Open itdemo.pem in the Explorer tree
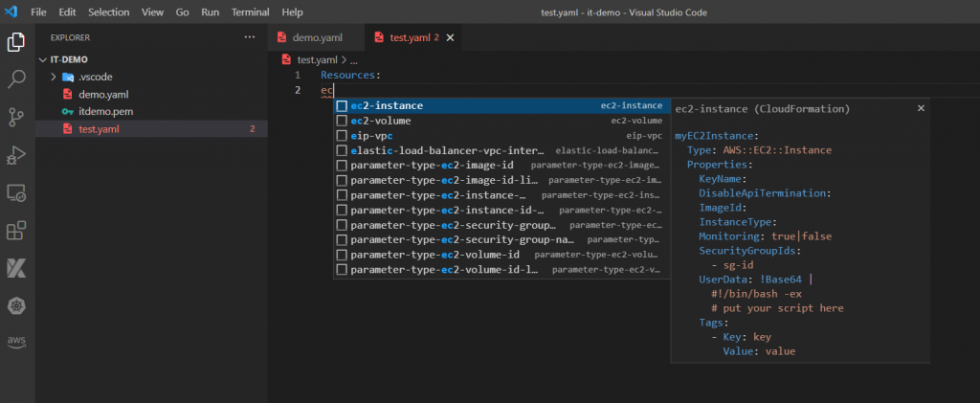 coord(152,112)
